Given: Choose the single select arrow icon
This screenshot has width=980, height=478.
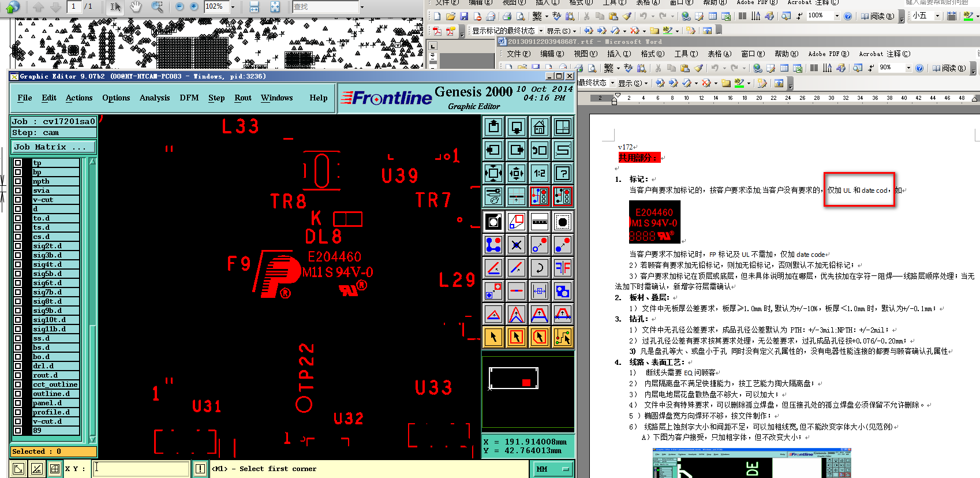Looking at the screenshot, I should (493, 337).
